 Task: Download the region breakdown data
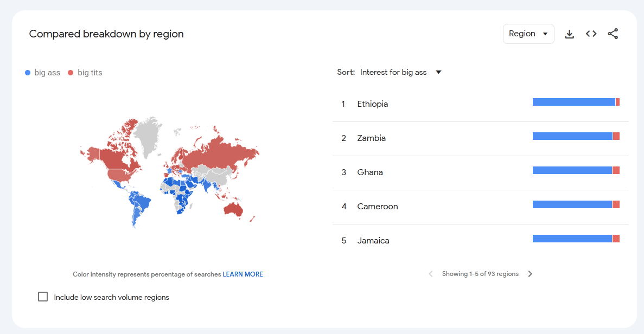[569, 34]
